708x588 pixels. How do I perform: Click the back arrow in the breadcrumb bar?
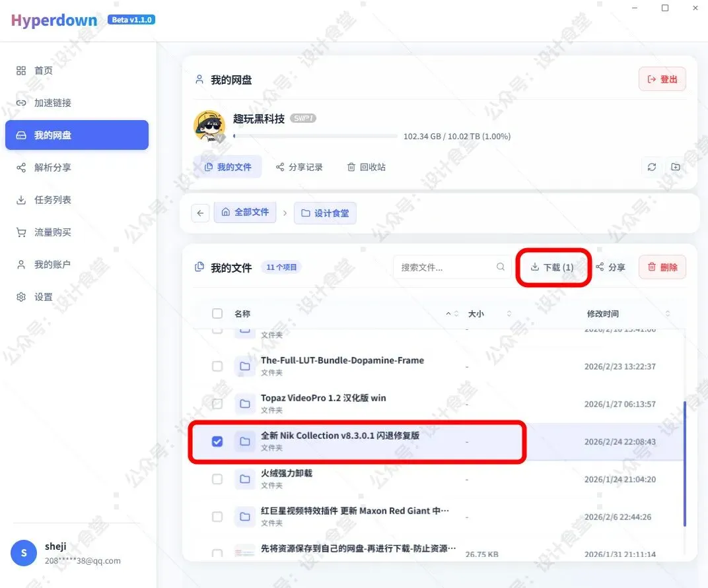[200, 213]
